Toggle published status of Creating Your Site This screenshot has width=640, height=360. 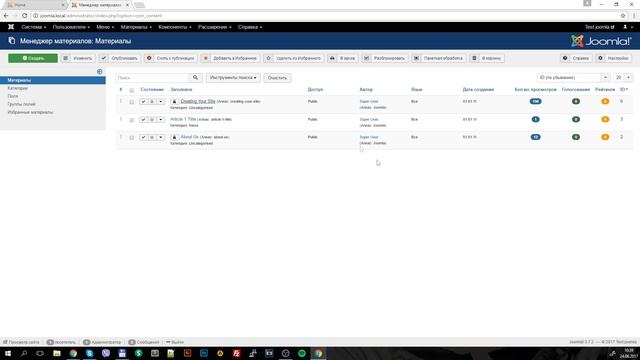coord(143,101)
